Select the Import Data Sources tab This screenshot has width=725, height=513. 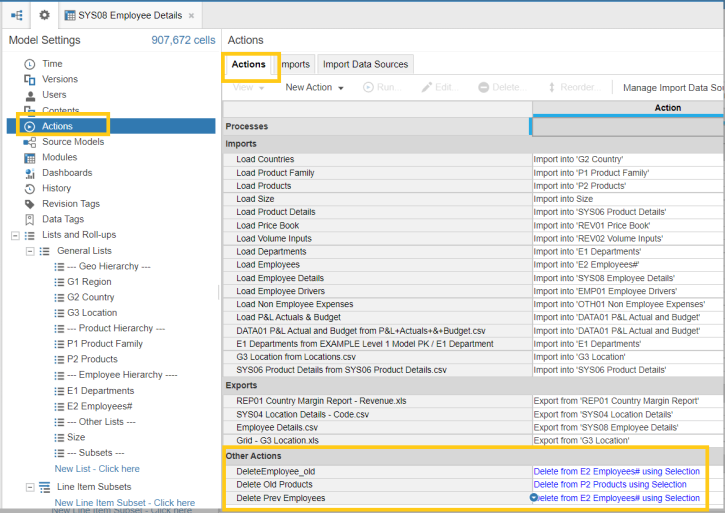click(365, 64)
